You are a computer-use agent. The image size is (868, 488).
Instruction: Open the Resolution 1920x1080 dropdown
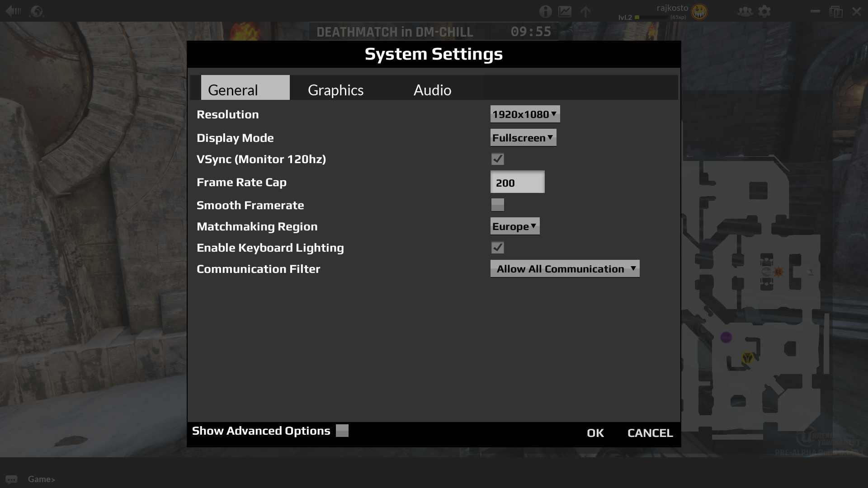coord(525,114)
